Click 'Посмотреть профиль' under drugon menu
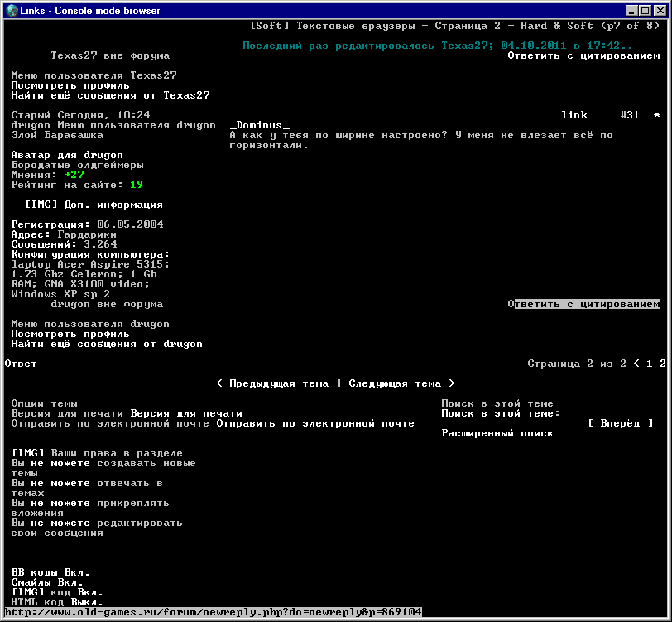This screenshot has height=622, width=672. [x=70, y=334]
